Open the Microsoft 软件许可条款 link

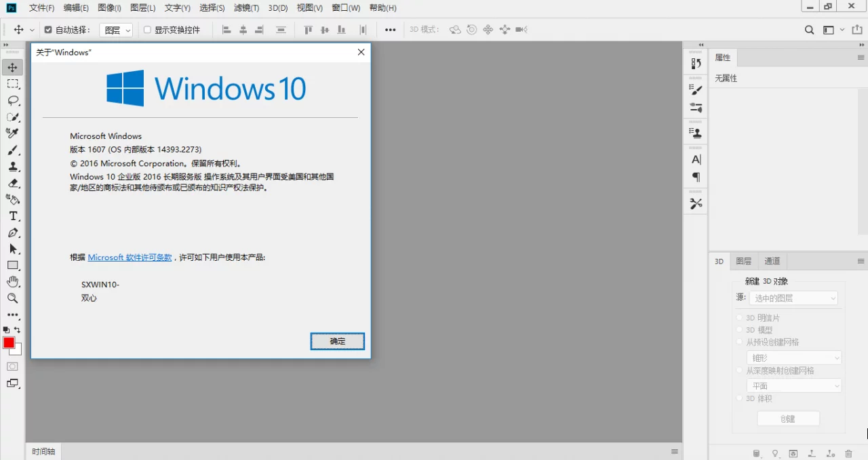[x=130, y=257]
